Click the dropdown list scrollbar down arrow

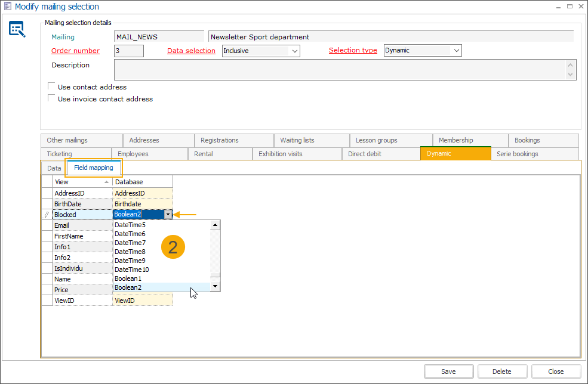[216, 287]
